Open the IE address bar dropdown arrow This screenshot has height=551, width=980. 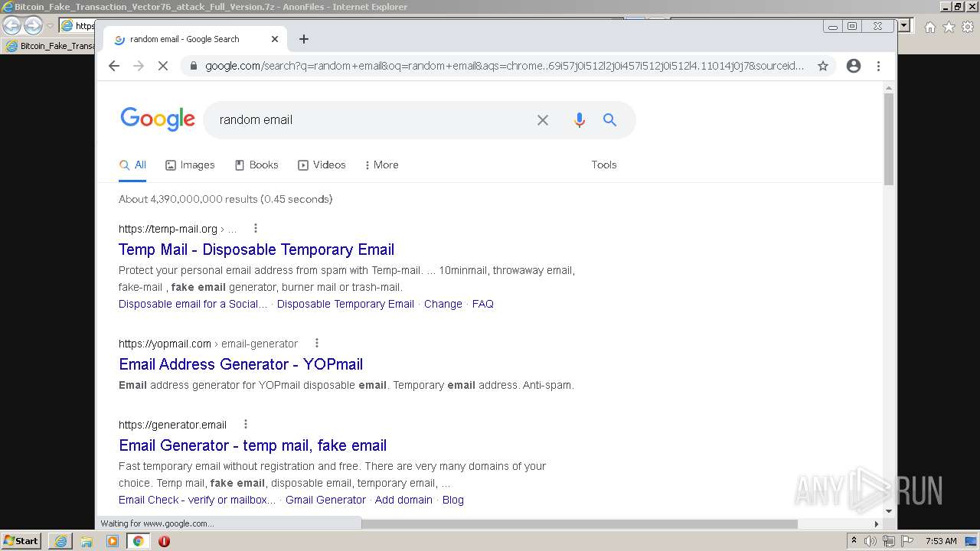[x=904, y=25]
